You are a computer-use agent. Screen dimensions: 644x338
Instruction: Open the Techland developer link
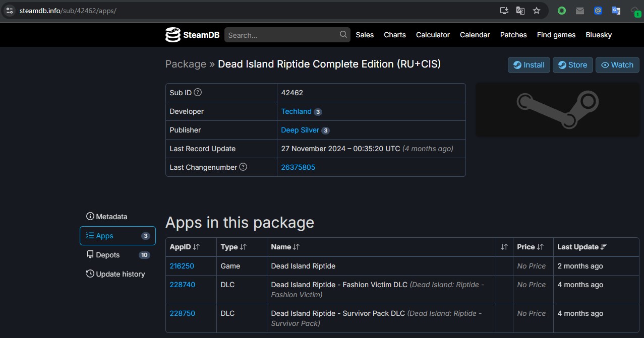coord(296,111)
